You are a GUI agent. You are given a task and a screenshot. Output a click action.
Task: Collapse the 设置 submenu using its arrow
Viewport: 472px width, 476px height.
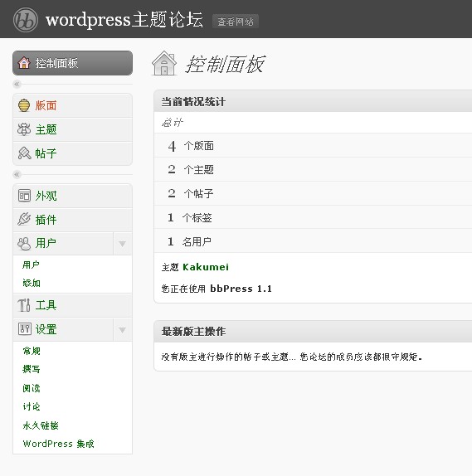pos(123,330)
